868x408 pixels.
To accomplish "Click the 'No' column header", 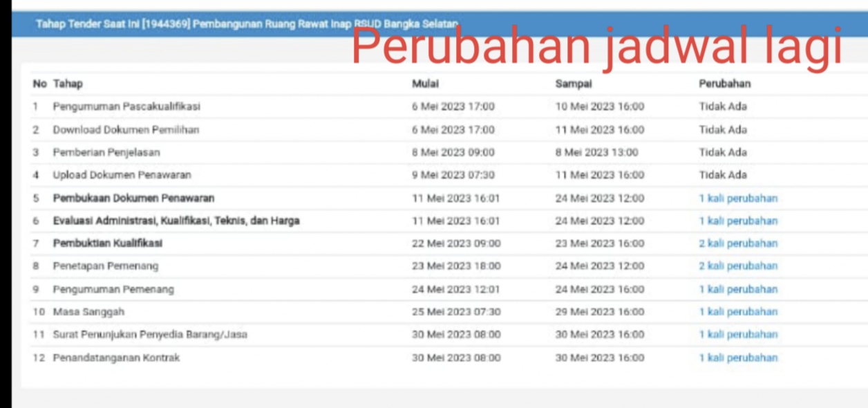I will [39, 84].
